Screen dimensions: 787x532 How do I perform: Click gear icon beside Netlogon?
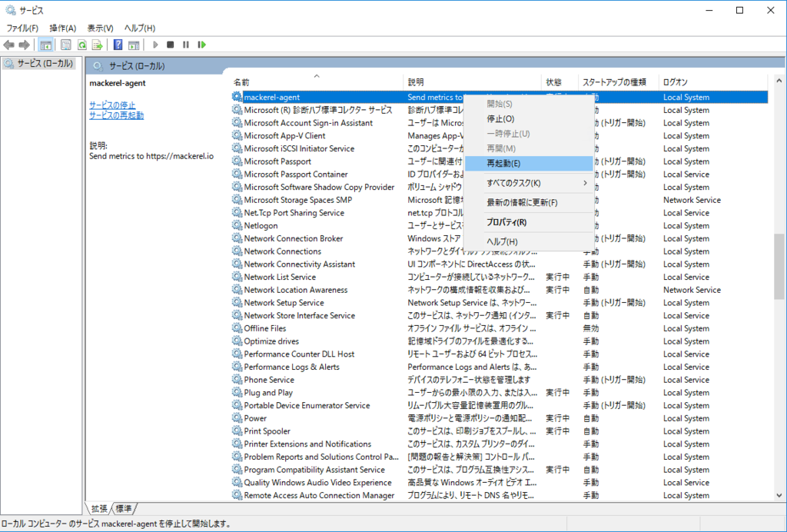click(237, 224)
